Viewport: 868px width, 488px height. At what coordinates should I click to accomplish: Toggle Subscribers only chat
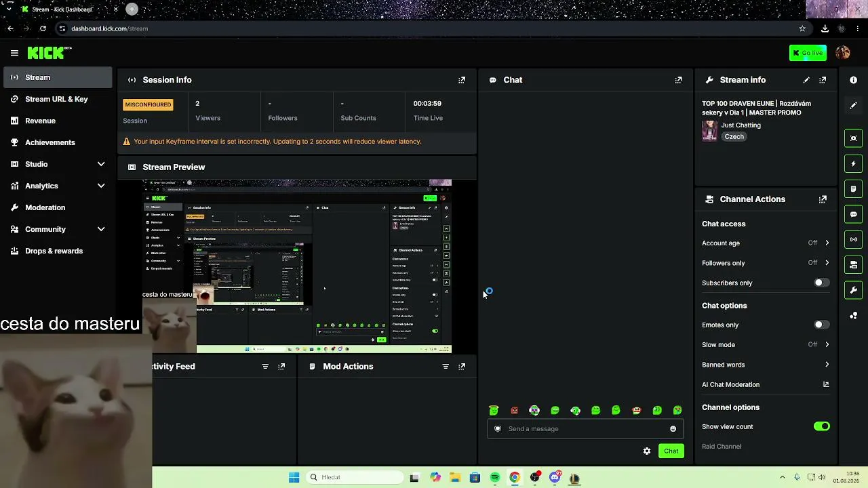coord(821,283)
